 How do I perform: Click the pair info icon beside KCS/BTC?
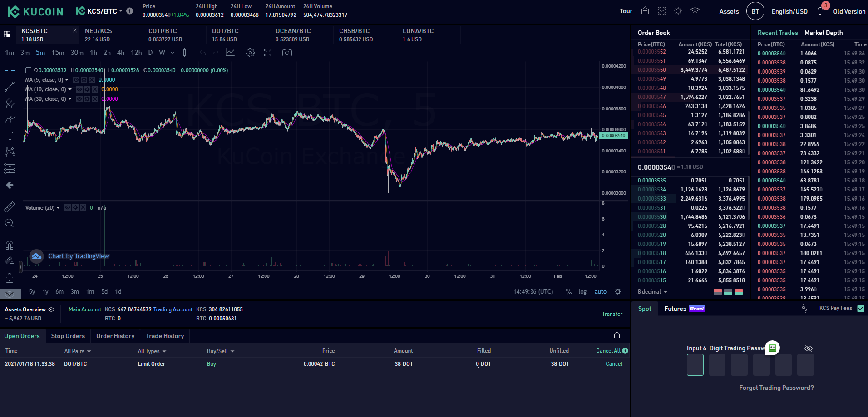pyautogui.click(x=130, y=11)
